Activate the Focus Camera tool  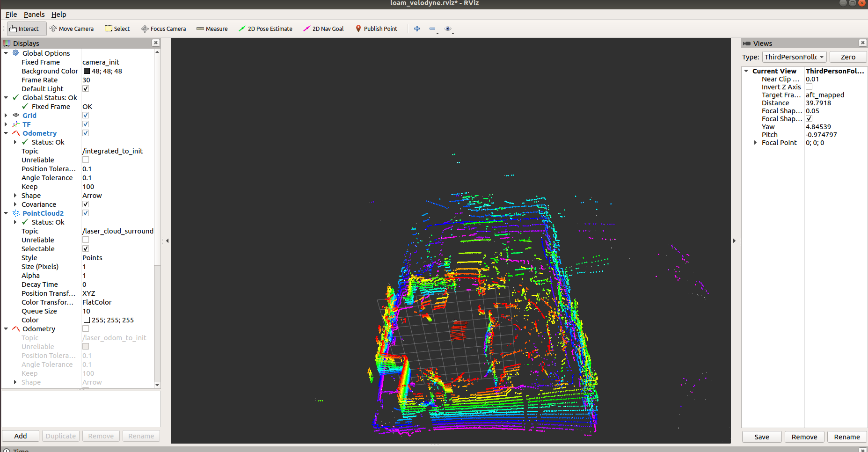click(163, 29)
